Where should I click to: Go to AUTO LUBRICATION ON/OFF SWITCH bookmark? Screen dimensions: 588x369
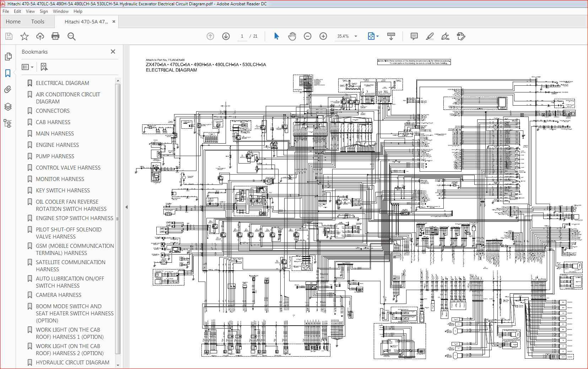(70, 282)
